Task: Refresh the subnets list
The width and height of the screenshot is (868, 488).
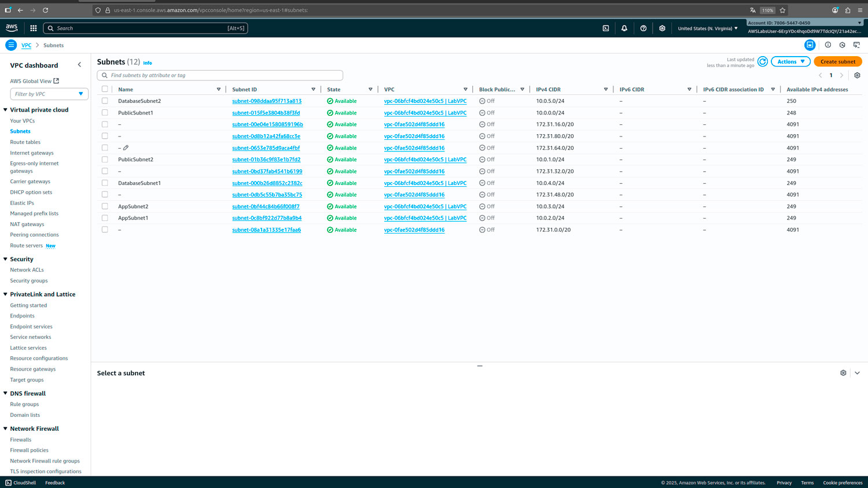Action: [763, 62]
